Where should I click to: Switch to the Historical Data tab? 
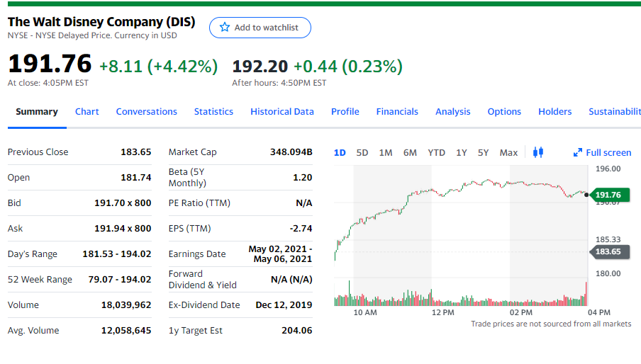point(282,111)
